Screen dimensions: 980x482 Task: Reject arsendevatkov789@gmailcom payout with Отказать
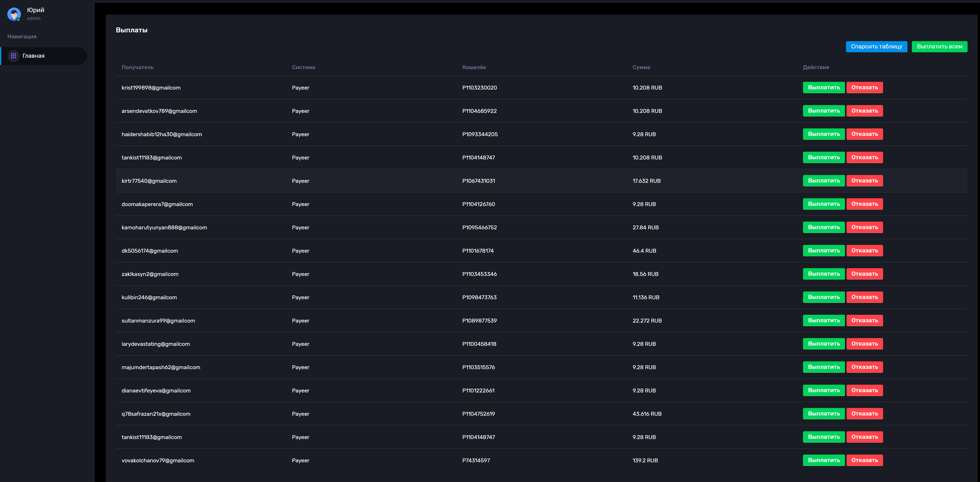[x=864, y=111]
